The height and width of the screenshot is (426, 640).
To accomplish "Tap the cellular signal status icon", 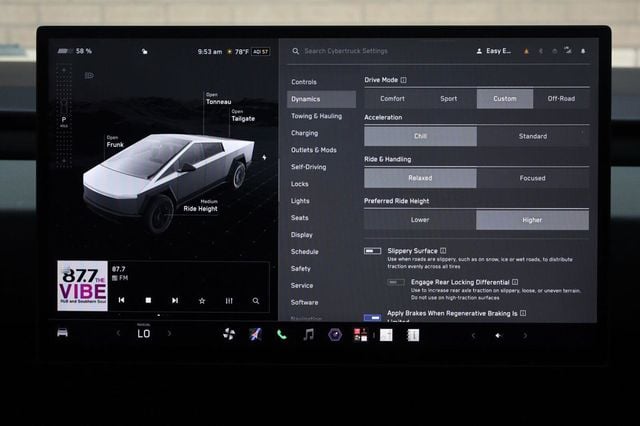I will coord(568,51).
